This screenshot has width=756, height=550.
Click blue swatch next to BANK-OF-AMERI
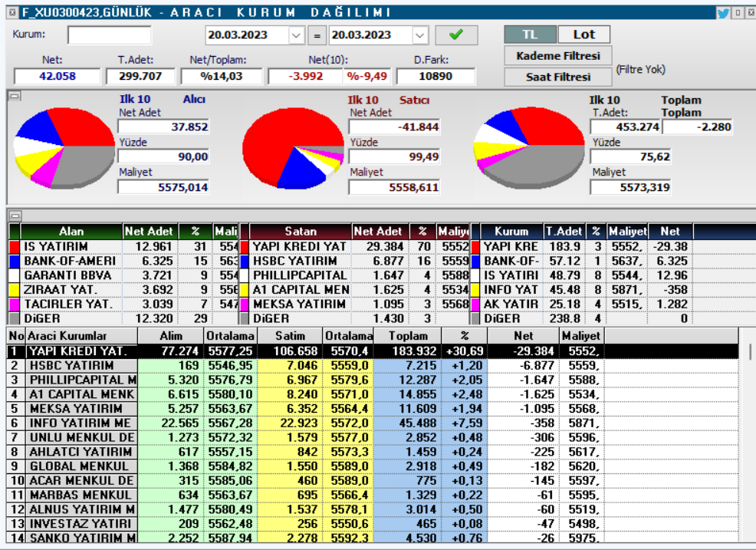15,261
